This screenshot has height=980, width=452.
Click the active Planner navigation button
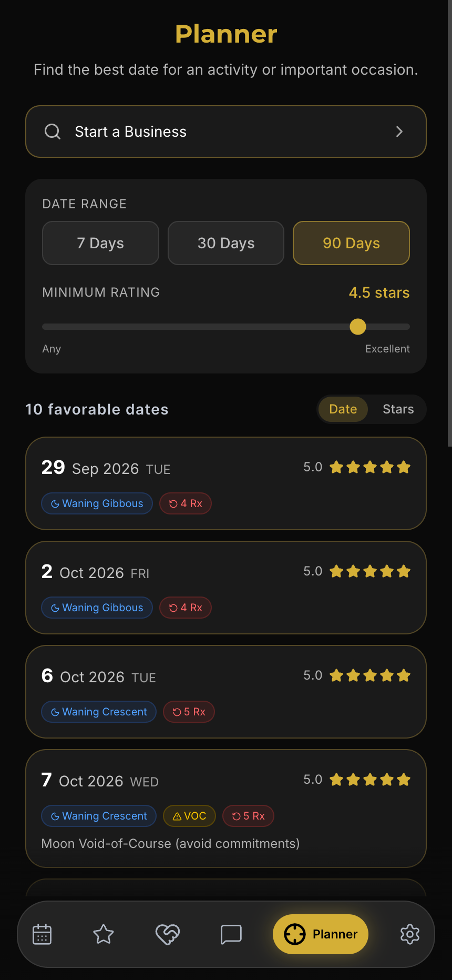coord(321,934)
